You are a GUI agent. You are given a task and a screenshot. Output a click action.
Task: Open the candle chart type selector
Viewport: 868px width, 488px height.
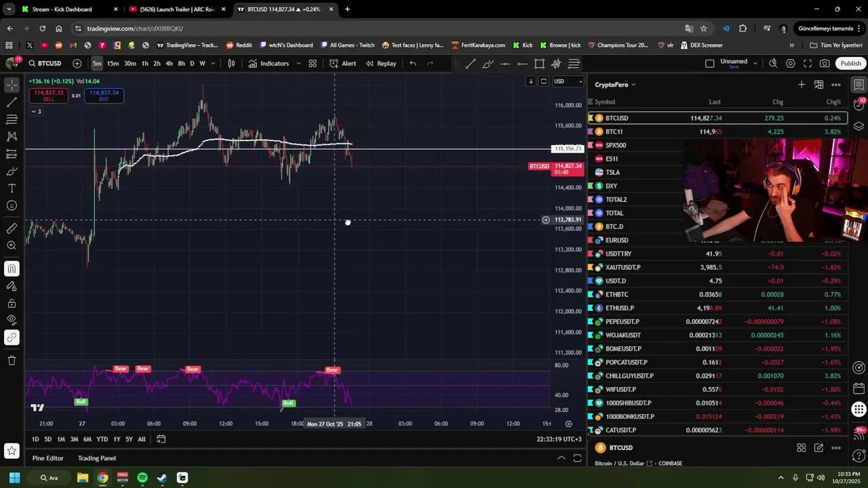click(x=231, y=63)
